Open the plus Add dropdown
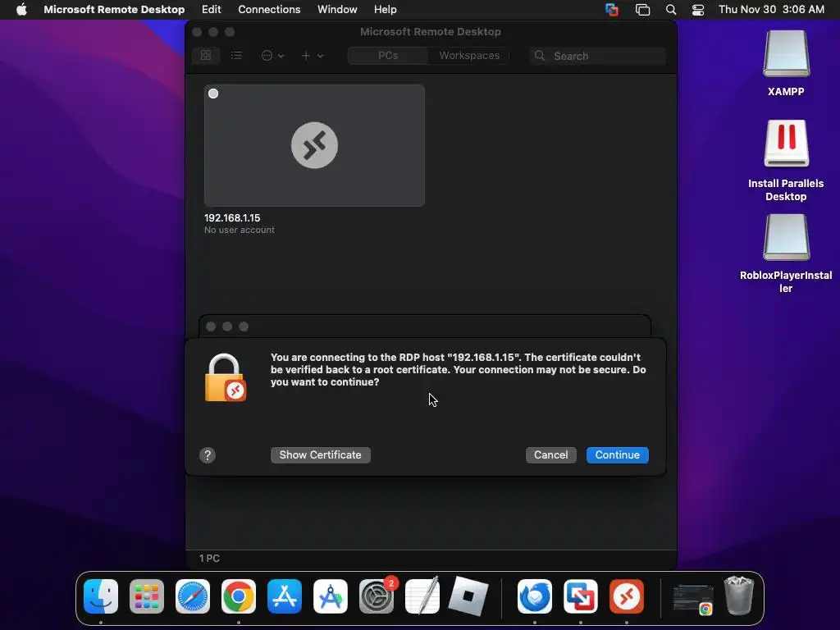Viewport: 840px width, 630px height. point(313,55)
